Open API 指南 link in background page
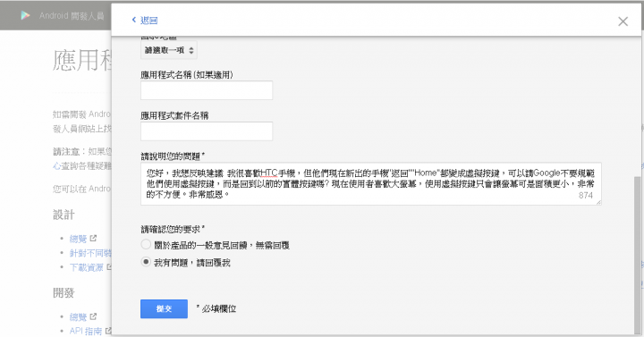The height and width of the screenshot is (337, 644). (x=86, y=331)
